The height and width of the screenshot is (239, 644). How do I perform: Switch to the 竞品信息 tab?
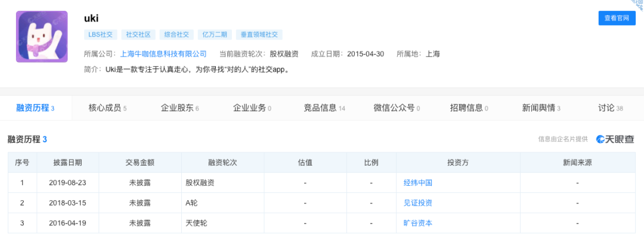pyautogui.click(x=324, y=108)
